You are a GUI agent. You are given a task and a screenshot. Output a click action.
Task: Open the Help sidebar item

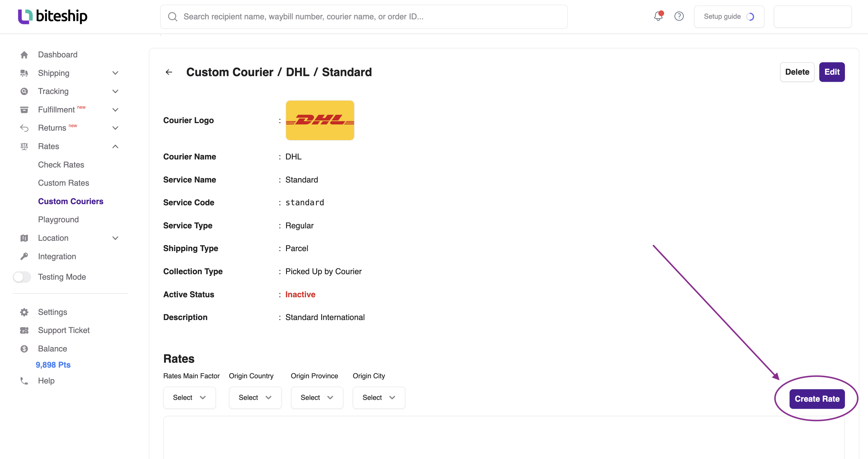46,381
